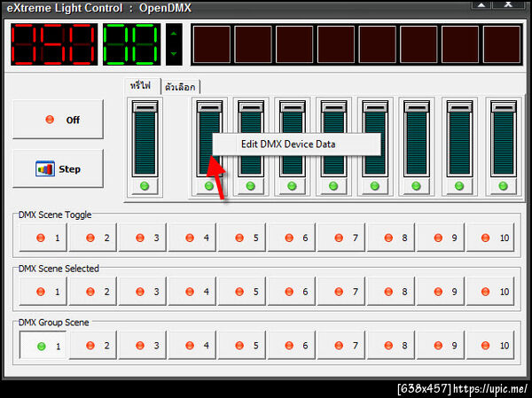Toggle green button under second channel fader
Viewport: 532px width, 398px height.
point(251,186)
